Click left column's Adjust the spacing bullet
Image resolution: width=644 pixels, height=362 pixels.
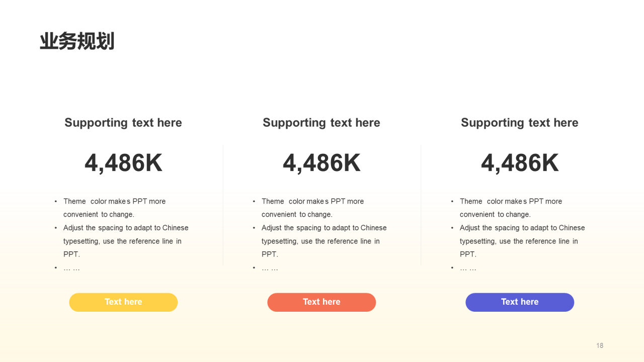click(121, 241)
